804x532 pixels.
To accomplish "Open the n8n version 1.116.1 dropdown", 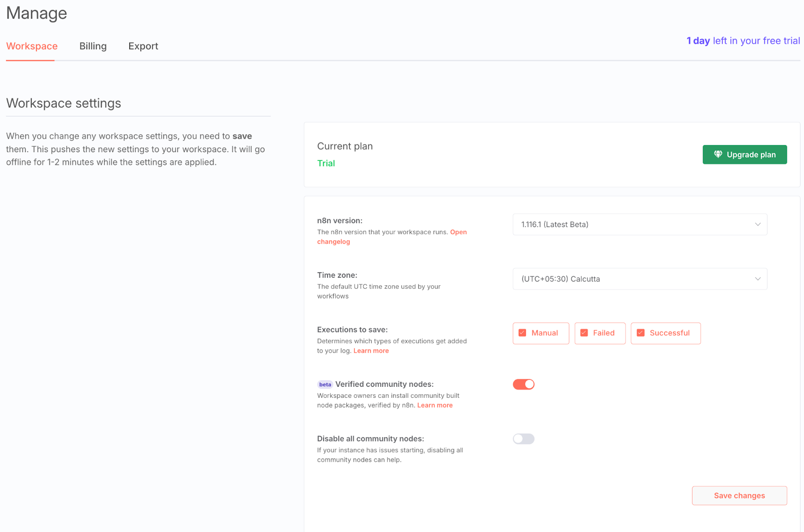I will 633,225.
